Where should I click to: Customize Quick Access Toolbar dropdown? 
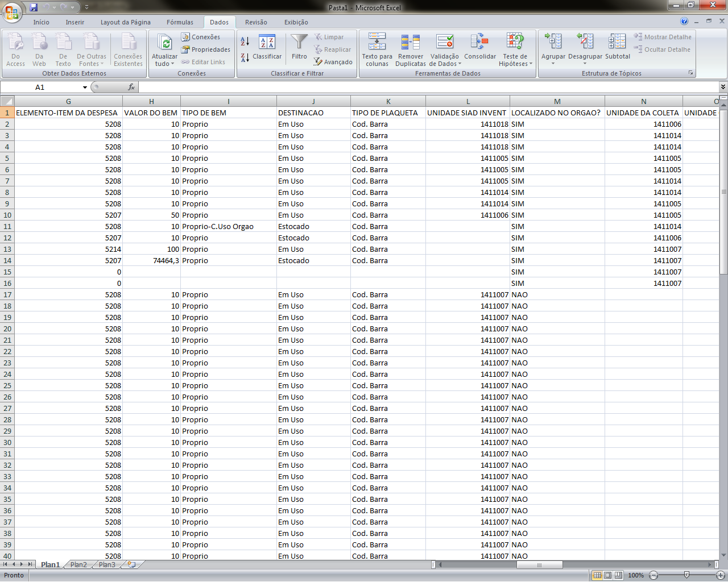[x=86, y=7]
